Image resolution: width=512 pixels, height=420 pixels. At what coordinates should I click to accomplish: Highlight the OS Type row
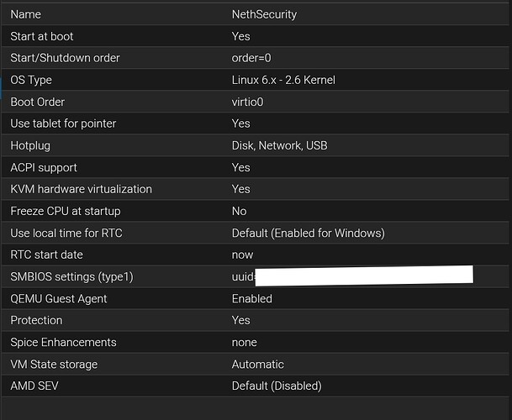tap(31, 80)
